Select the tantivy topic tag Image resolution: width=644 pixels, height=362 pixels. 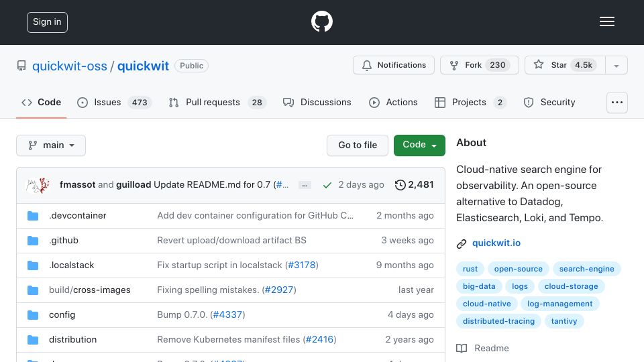pos(564,321)
